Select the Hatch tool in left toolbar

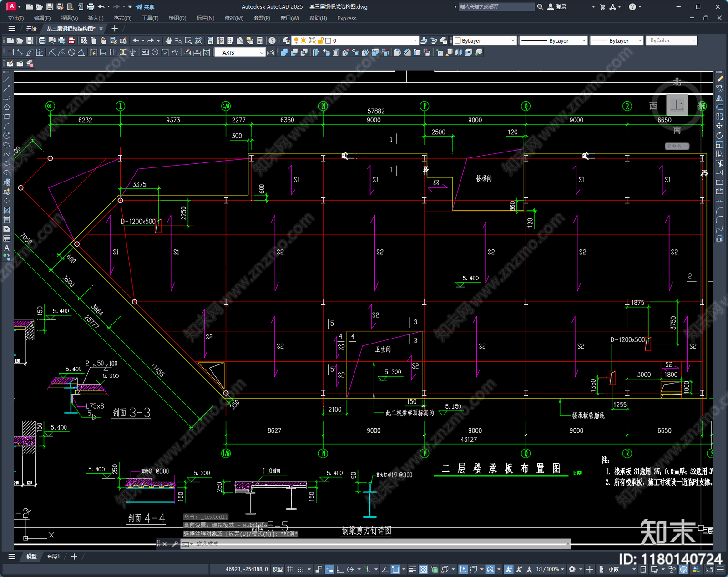click(x=7, y=210)
